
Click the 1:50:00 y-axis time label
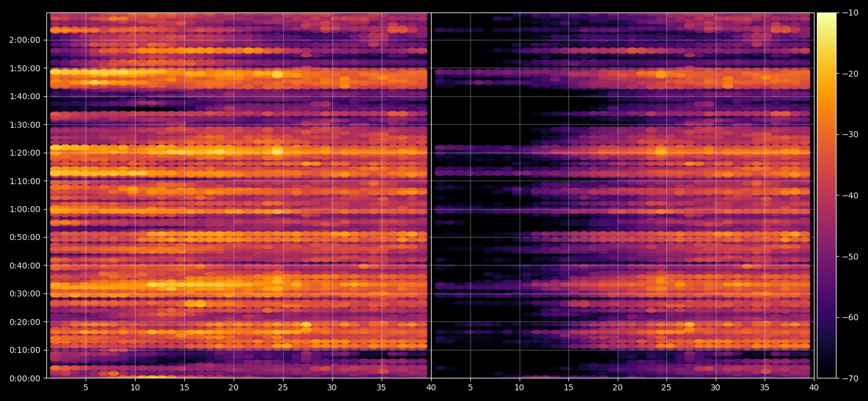coord(25,68)
